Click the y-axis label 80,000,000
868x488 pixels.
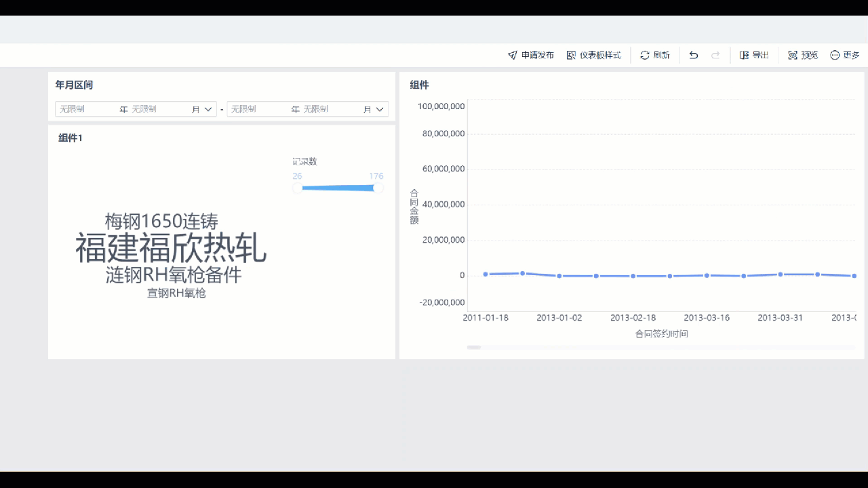pyautogui.click(x=443, y=134)
